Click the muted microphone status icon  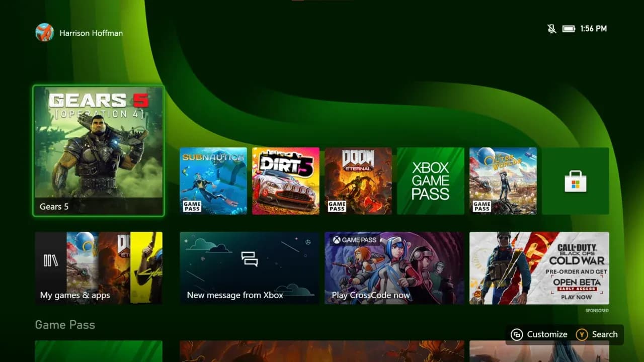[551, 29]
